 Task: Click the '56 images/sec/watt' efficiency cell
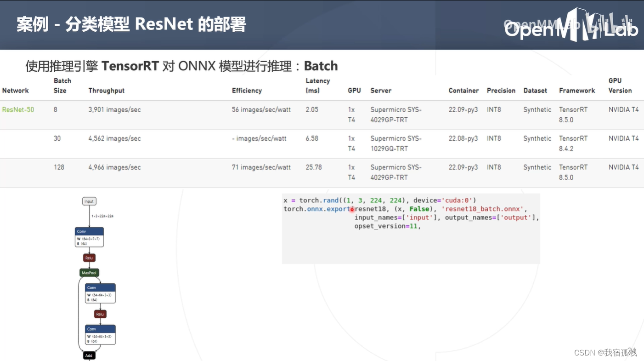click(261, 110)
